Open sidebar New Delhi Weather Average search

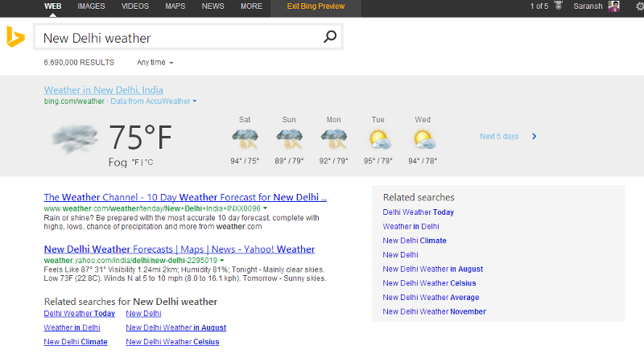pyautogui.click(x=431, y=298)
